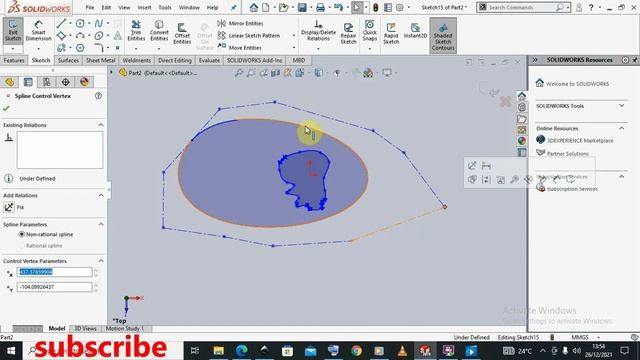Click Rapid Sketch tool

tap(391, 33)
